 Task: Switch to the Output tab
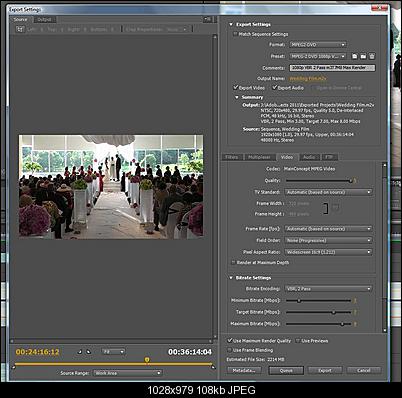pyautogui.click(x=44, y=19)
